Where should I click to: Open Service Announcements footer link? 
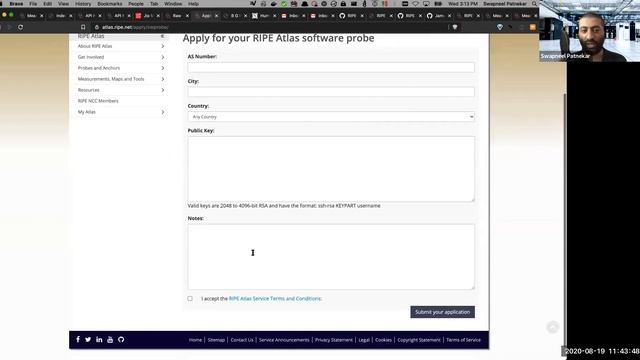coord(284,340)
